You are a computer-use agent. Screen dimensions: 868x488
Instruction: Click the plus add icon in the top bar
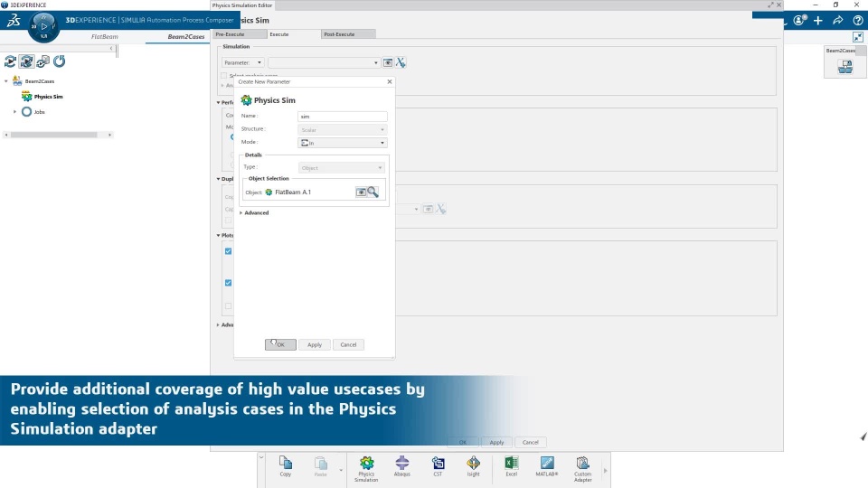(818, 21)
